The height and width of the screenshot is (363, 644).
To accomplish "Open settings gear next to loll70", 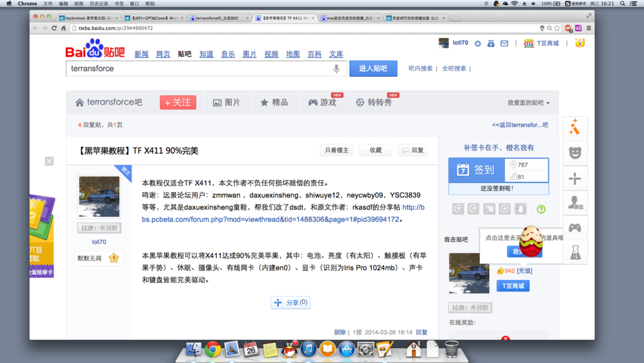I will (x=478, y=43).
